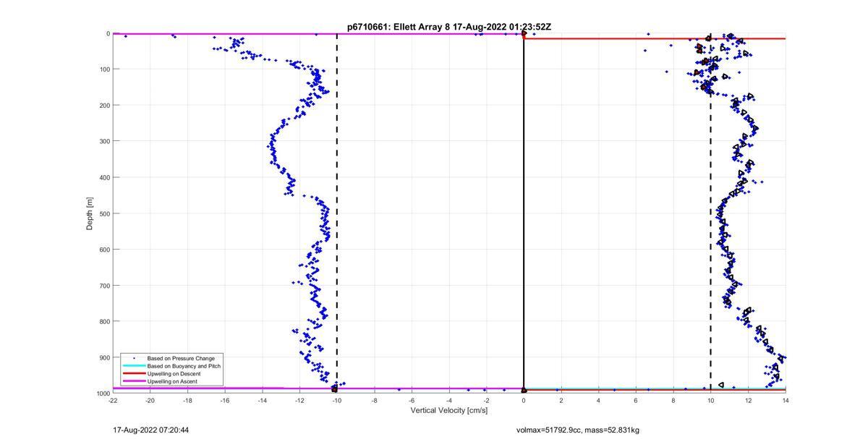Select the timestamp '17-Aug-2022 07:20:44'
868x442 pixels.
[x=151, y=430]
